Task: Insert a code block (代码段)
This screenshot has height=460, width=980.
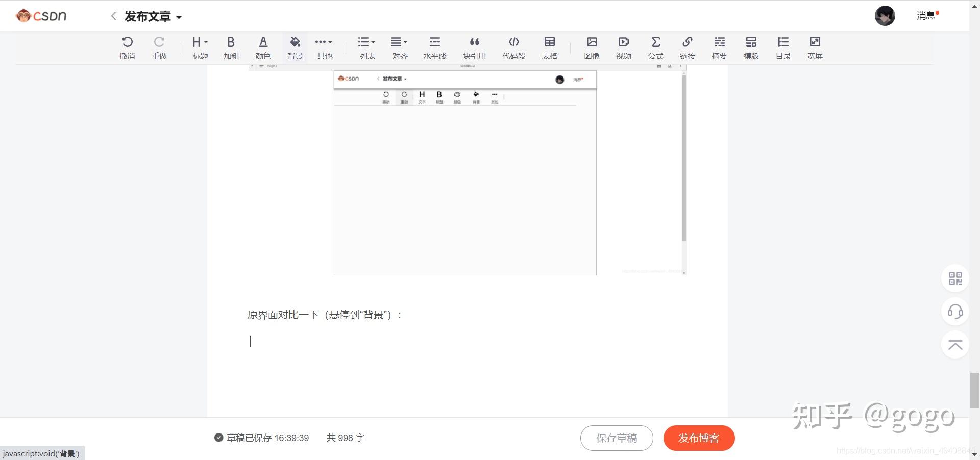Action: point(513,48)
